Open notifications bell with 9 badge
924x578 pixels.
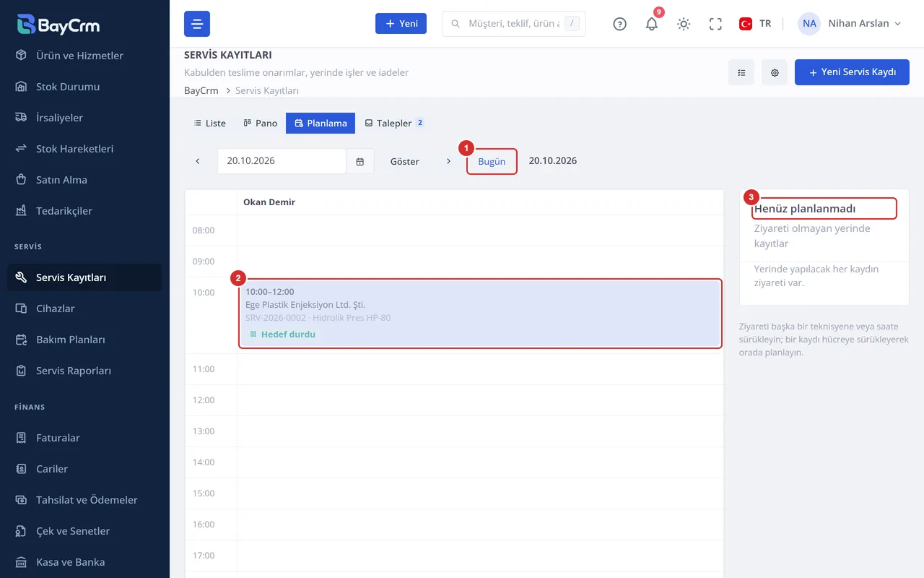[x=652, y=24]
